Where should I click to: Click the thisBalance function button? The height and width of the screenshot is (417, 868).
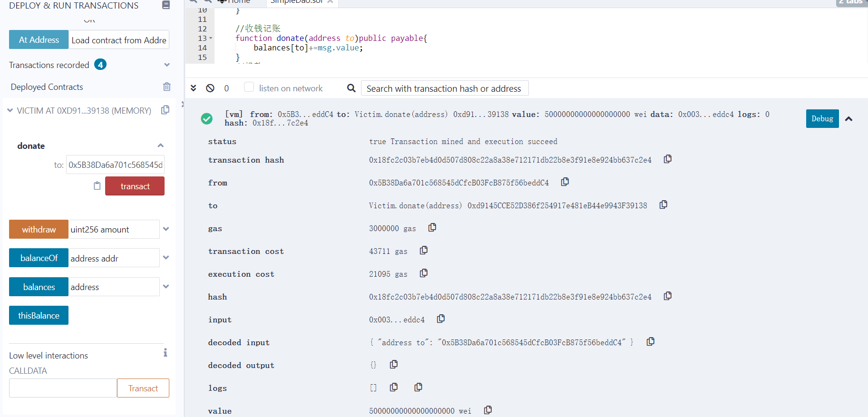pos(39,315)
